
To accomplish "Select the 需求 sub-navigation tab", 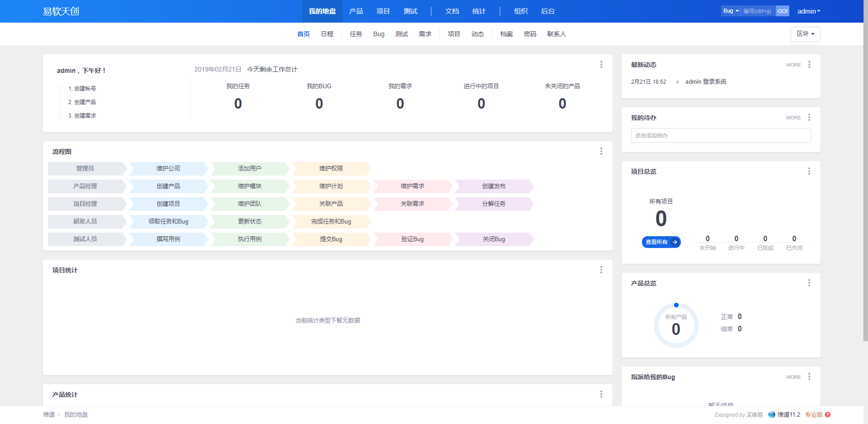I will pyautogui.click(x=425, y=34).
